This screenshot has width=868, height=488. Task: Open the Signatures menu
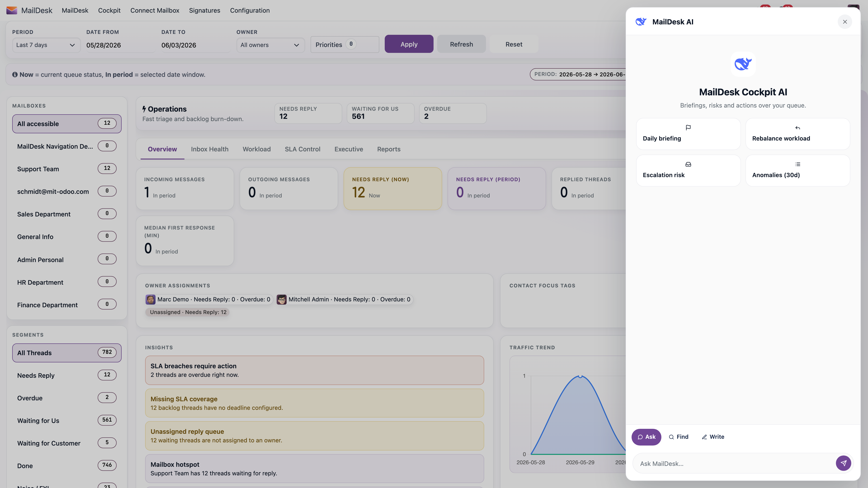(204, 10)
